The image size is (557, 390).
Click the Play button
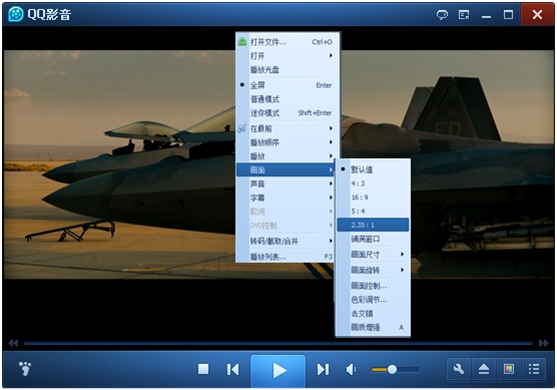[278, 370]
